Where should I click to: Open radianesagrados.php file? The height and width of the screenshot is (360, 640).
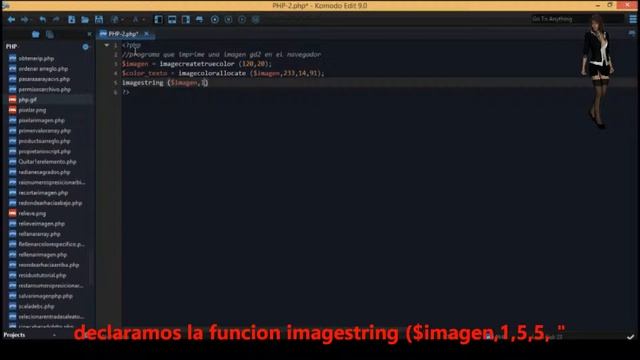pos(44,172)
